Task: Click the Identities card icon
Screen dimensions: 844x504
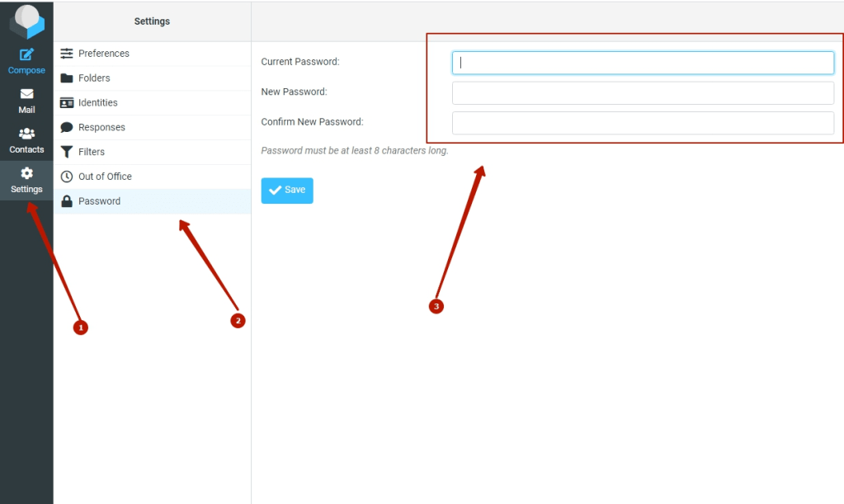Action: 67,103
